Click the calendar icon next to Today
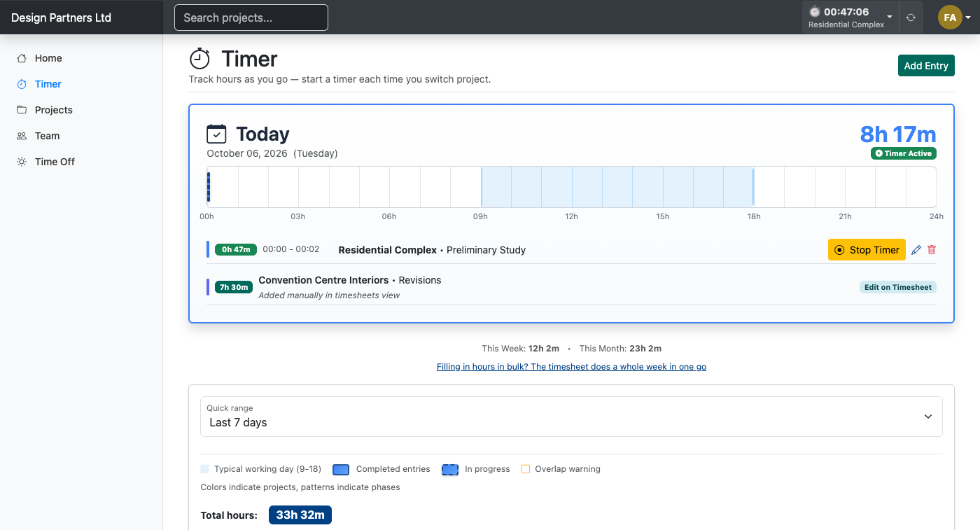 (217, 134)
